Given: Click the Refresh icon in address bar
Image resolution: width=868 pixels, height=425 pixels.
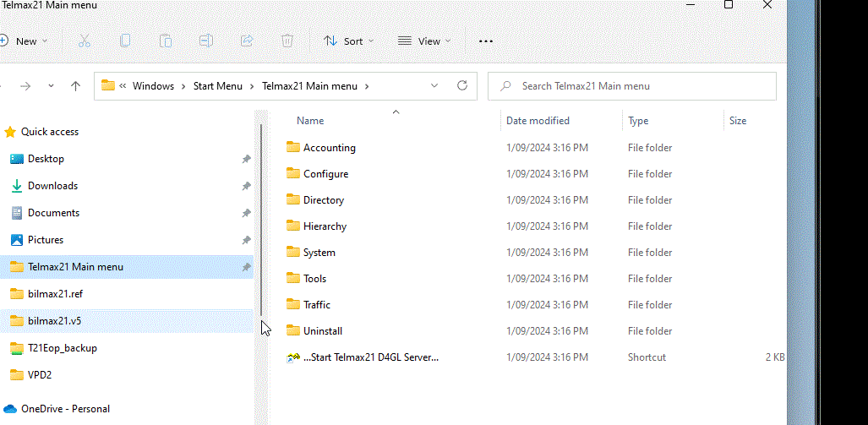Looking at the screenshot, I should (462, 86).
